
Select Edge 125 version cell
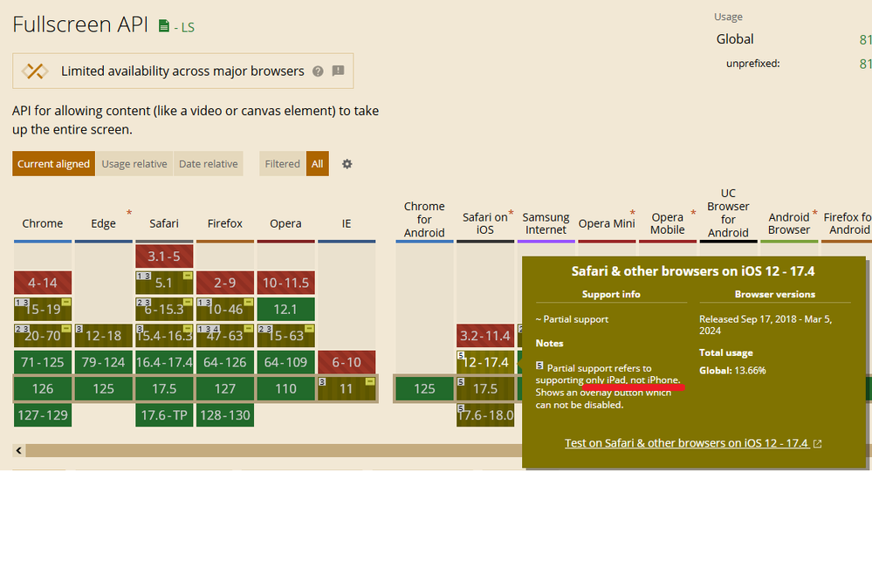point(104,388)
